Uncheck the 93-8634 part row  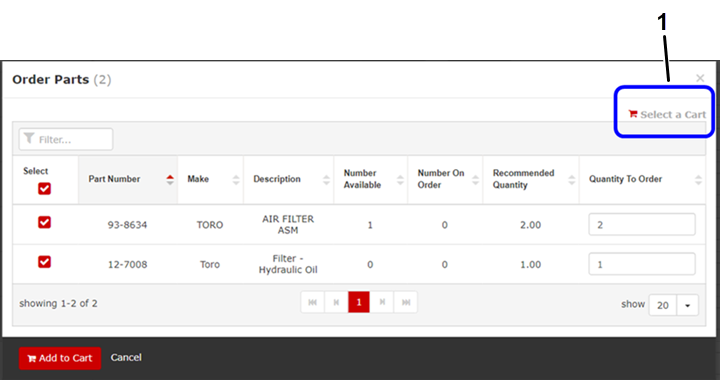[x=45, y=223]
